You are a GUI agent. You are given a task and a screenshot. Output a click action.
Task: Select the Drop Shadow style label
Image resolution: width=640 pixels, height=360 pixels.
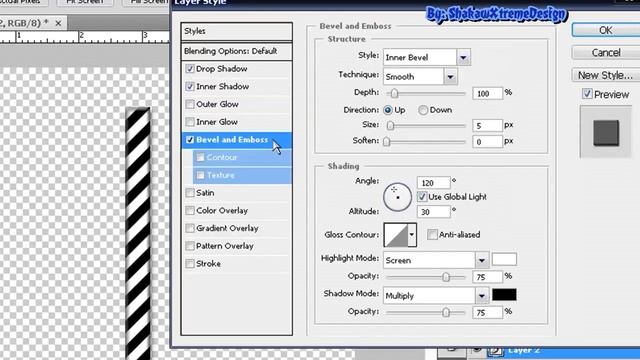coord(222,69)
